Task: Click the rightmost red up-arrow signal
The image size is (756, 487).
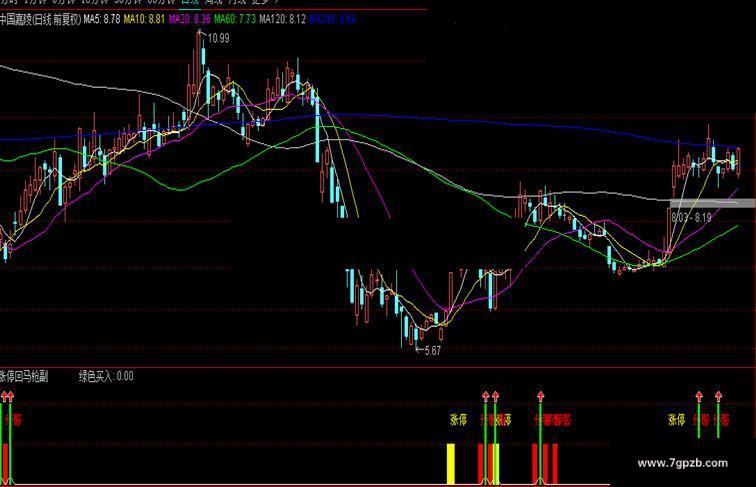Action: 718,396
